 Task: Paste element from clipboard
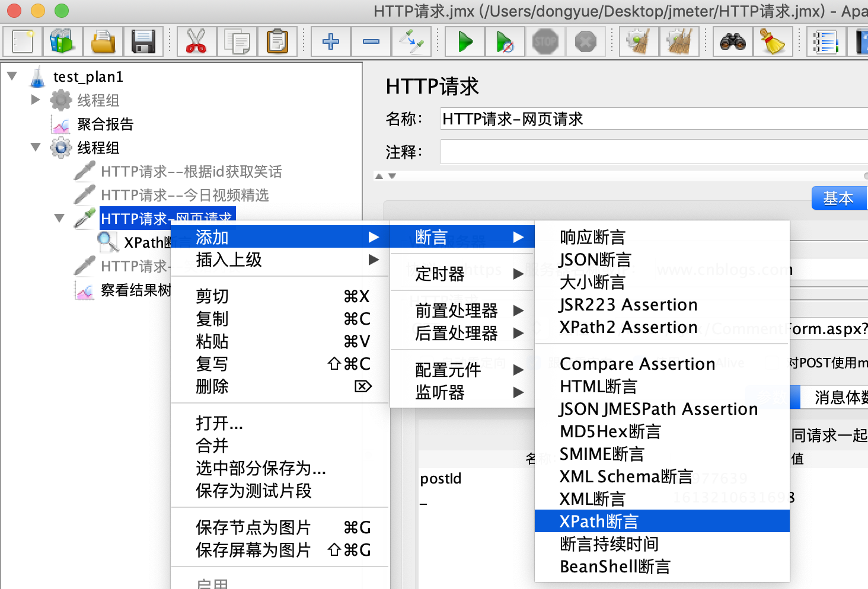click(x=279, y=41)
